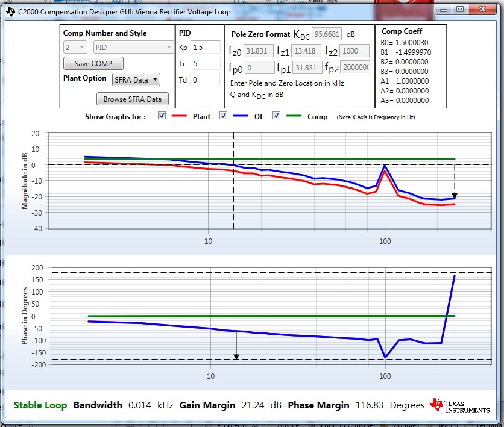Open the Comp Number dropdown showing 2

75,47
